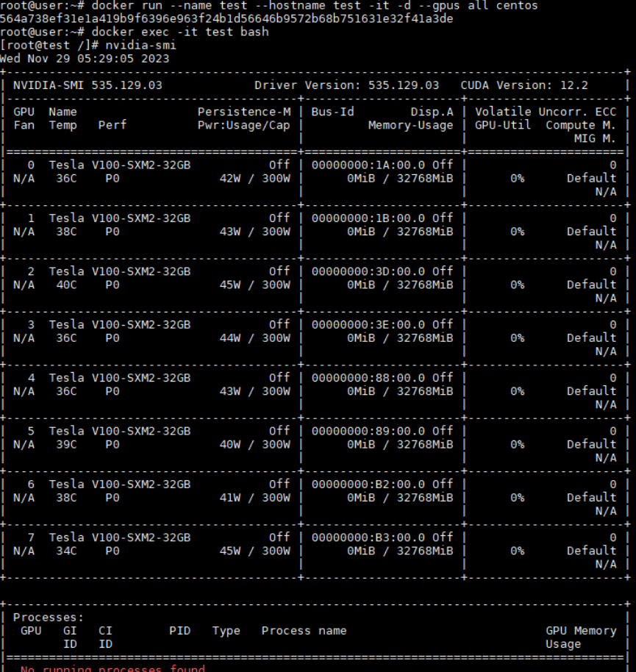Click the container ID hash line
Viewport: 636px width, 672px height.
(x=226, y=19)
